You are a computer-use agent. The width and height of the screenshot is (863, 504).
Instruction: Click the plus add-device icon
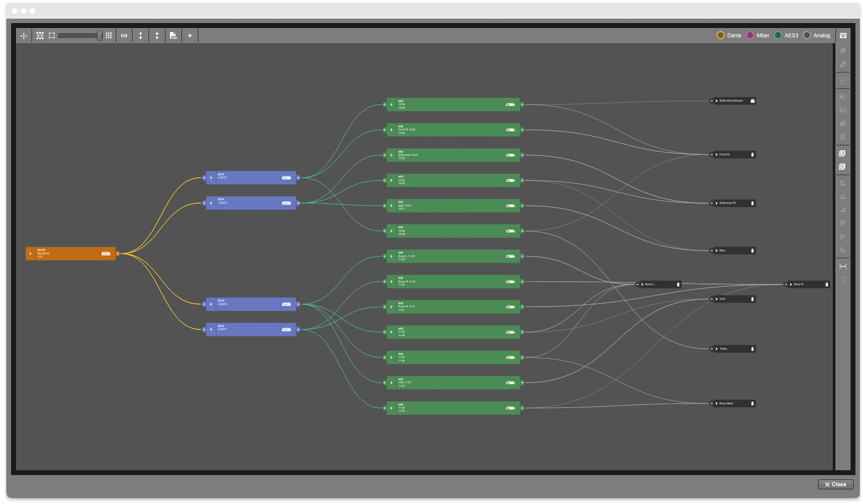click(190, 35)
